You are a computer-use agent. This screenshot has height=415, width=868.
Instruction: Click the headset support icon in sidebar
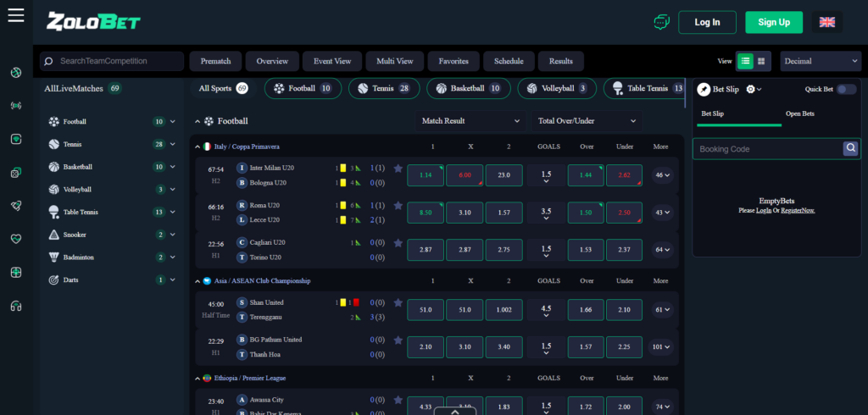15,305
